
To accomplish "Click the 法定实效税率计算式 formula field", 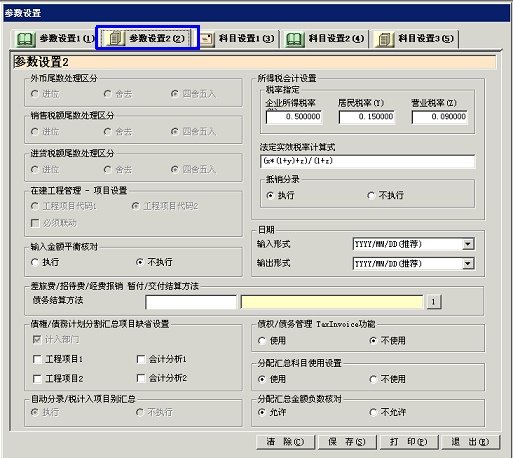I will tap(367, 161).
